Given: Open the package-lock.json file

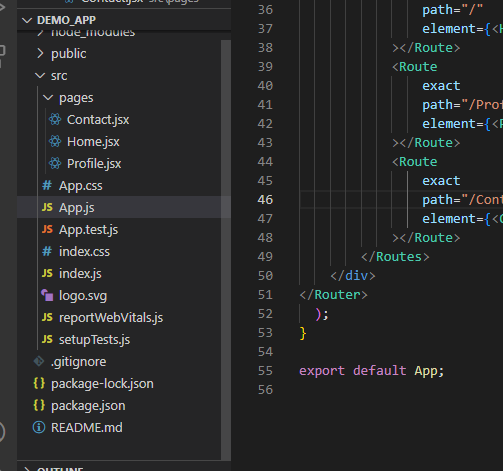Looking at the screenshot, I should tap(102, 384).
